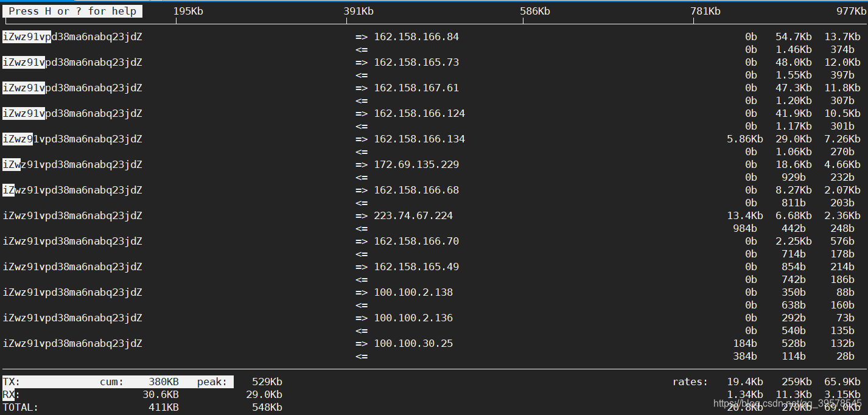The height and width of the screenshot is (415, 868).
Task: Click the 350b rate value
Action: (x=794, y=293)
